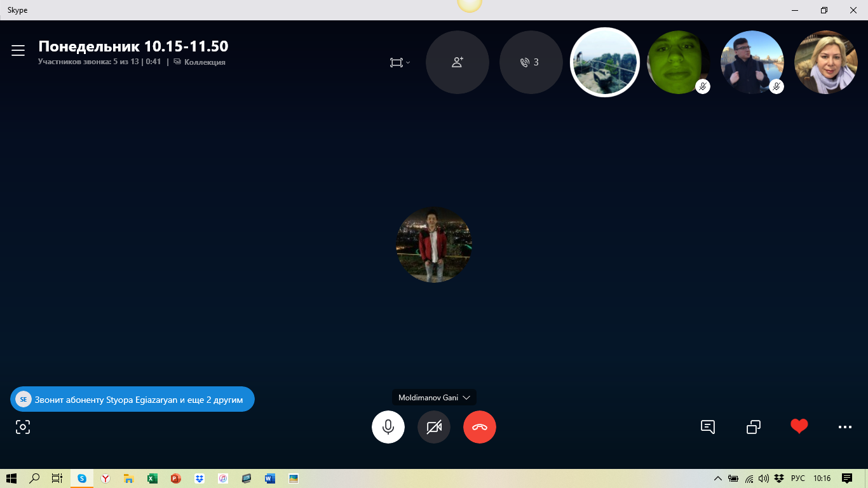Viewport: 868px width, 488px height.
Task: Show hidden system tray icons
Action: [x=718, y=478]
